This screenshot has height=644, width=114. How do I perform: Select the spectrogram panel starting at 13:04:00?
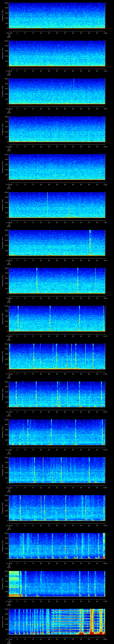pyautogui.click(x=57, y=129)
